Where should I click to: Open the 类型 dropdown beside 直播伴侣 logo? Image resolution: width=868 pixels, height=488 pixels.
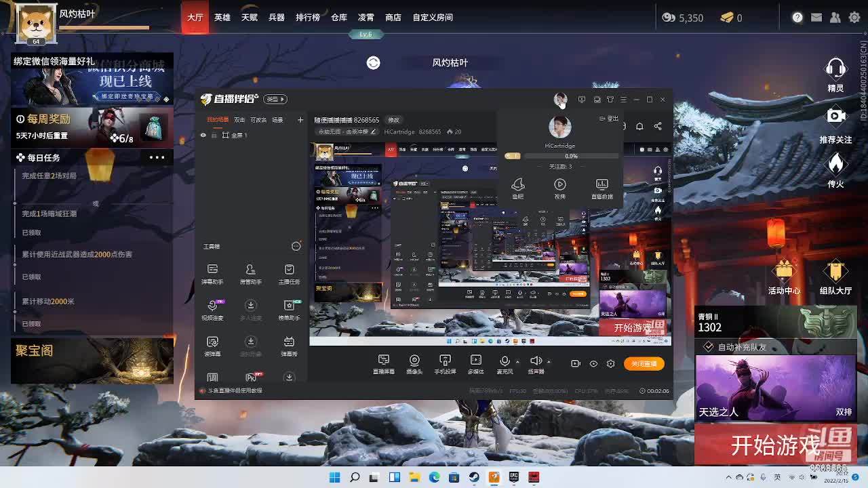pyautogui.click(x=275, y=99)
